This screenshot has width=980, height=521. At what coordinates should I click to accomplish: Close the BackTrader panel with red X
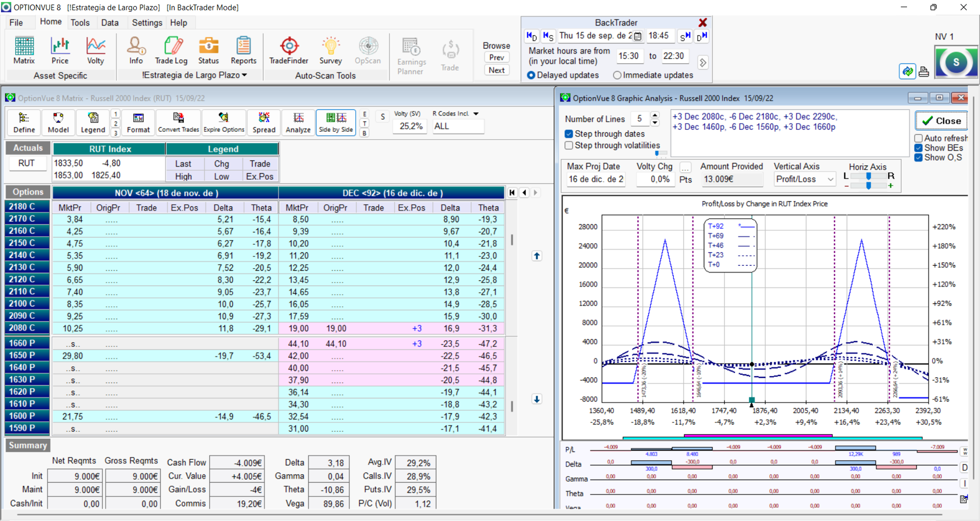[703, 23]
